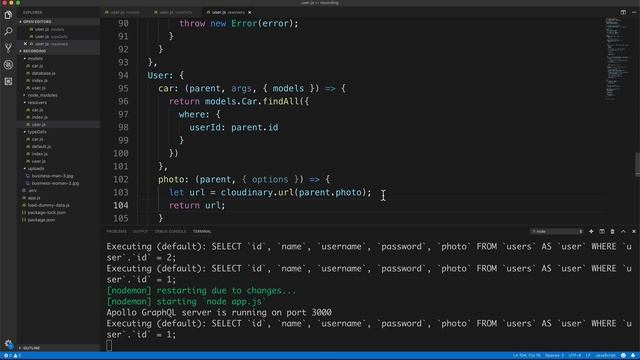640x360 pixels.
Task: Open app.js in the file tree
Action: 34,198
